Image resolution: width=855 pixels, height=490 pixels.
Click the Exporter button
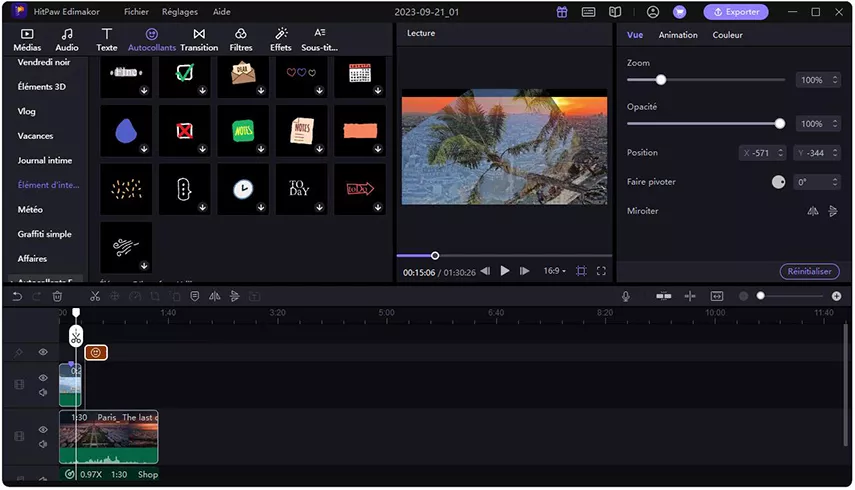[x=736, y=12]
